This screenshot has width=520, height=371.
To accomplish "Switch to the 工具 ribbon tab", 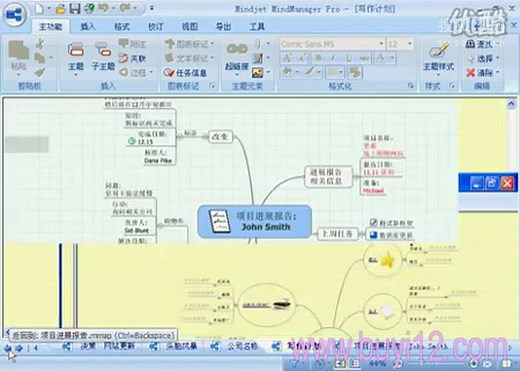I will point(257,27).
